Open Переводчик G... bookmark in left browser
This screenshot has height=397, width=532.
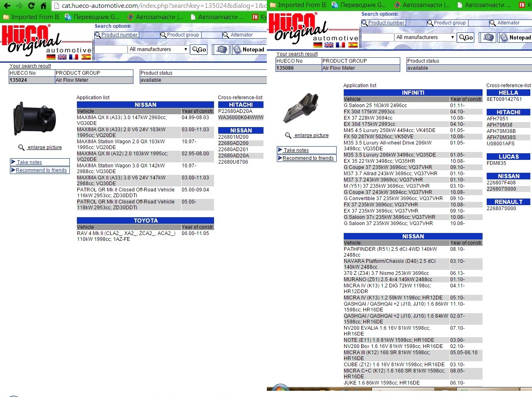click(x=92, y=17)
